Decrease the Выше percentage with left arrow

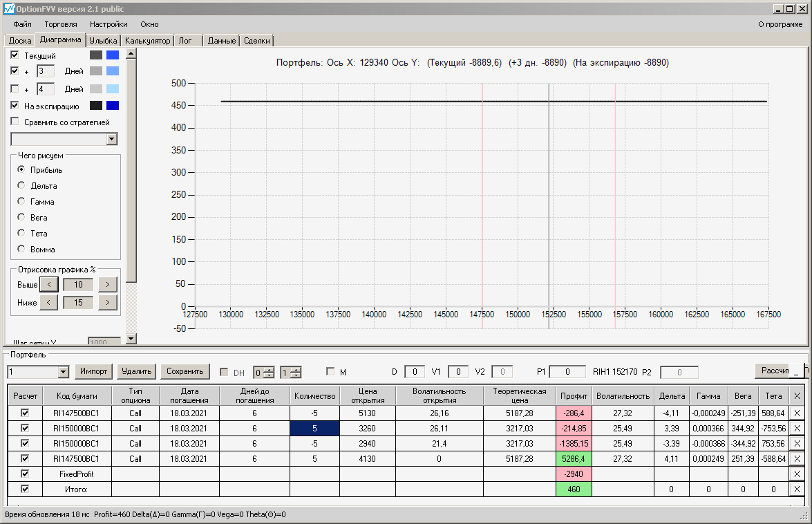tap(48, 284)
